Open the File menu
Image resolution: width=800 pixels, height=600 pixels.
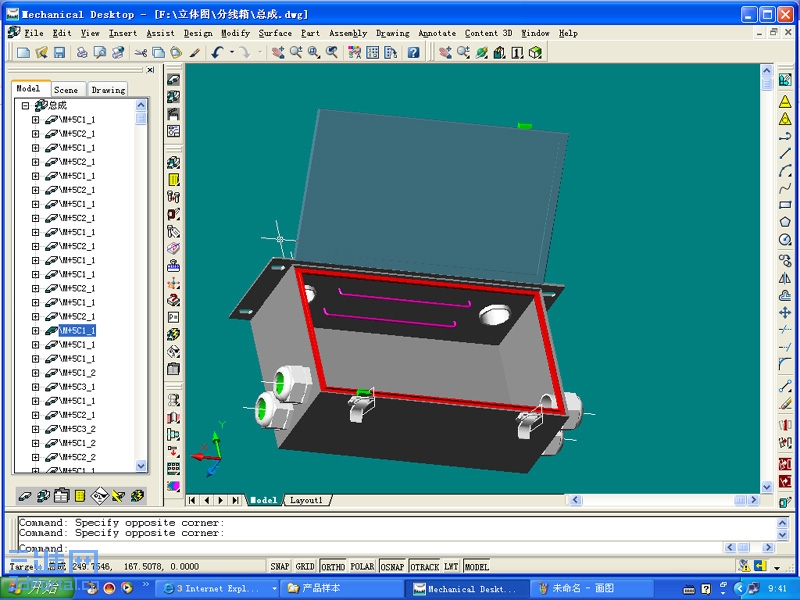tap(34, 33)
